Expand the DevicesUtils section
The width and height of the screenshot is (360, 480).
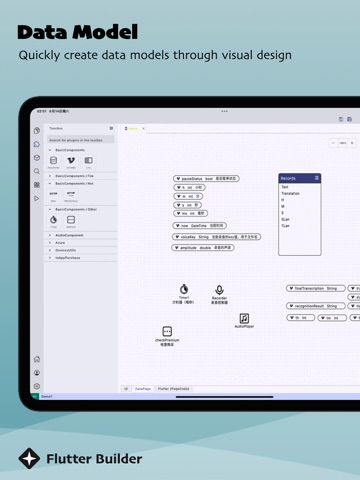81,250
